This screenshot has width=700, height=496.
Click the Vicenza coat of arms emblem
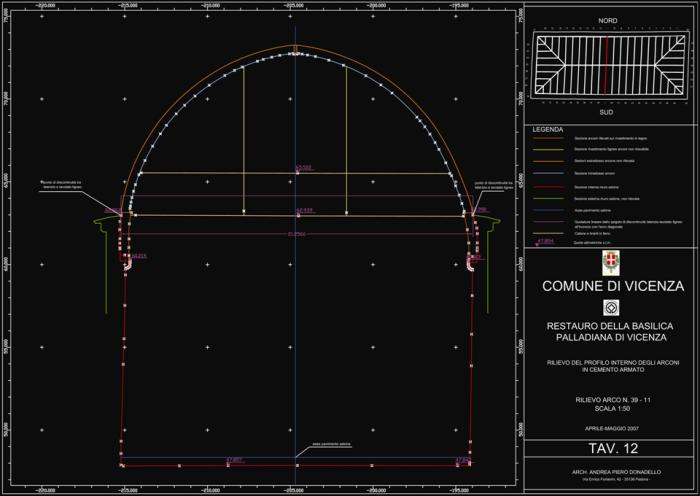click(609, 263)
